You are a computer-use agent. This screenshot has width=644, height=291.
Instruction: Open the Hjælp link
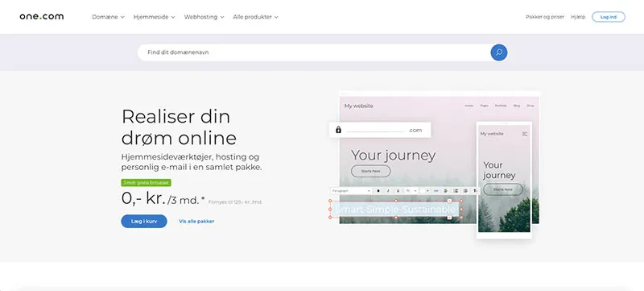click(578, 17)
